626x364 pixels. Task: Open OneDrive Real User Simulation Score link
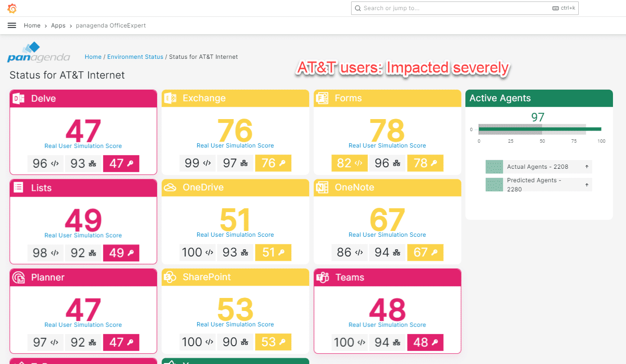235,235
